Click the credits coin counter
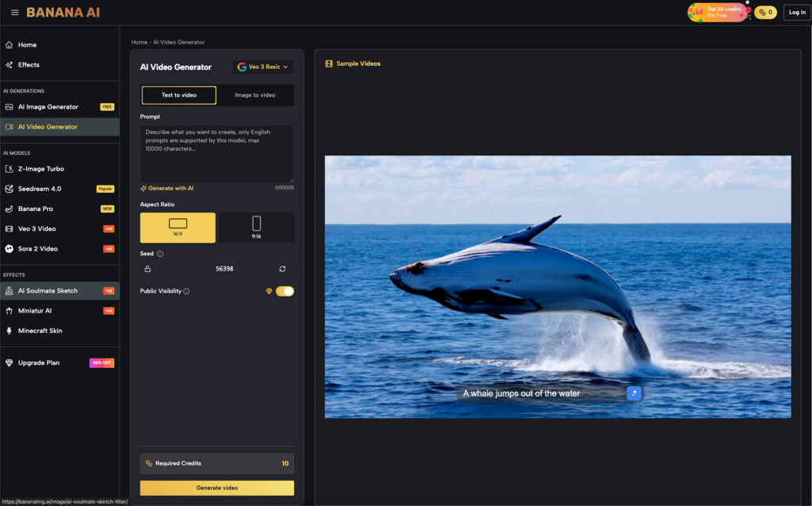This screenshot has height=506, width=812. click(765, 13)
